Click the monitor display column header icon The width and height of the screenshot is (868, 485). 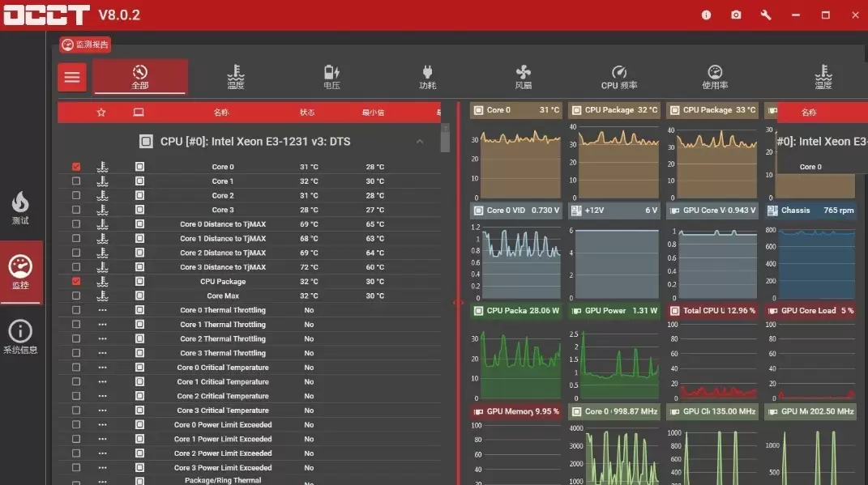(139, 113)
